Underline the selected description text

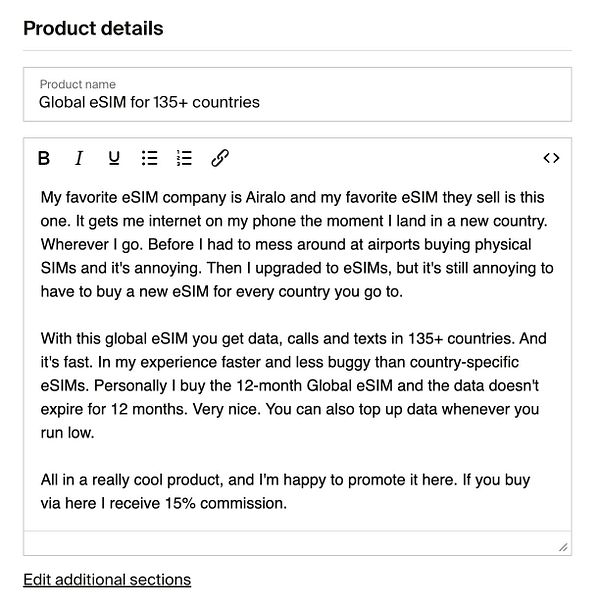pyautogui.click(x=114, y=158)
